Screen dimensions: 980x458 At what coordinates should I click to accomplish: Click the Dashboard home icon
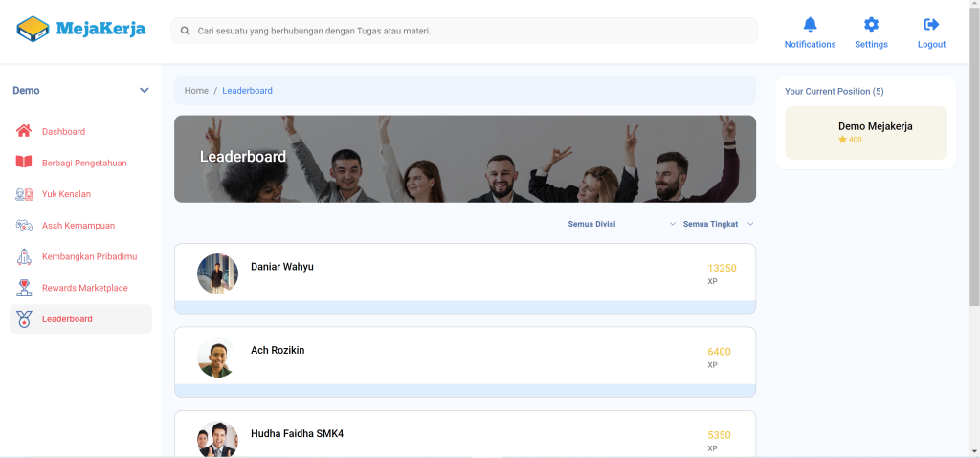[x=24, y=131]
